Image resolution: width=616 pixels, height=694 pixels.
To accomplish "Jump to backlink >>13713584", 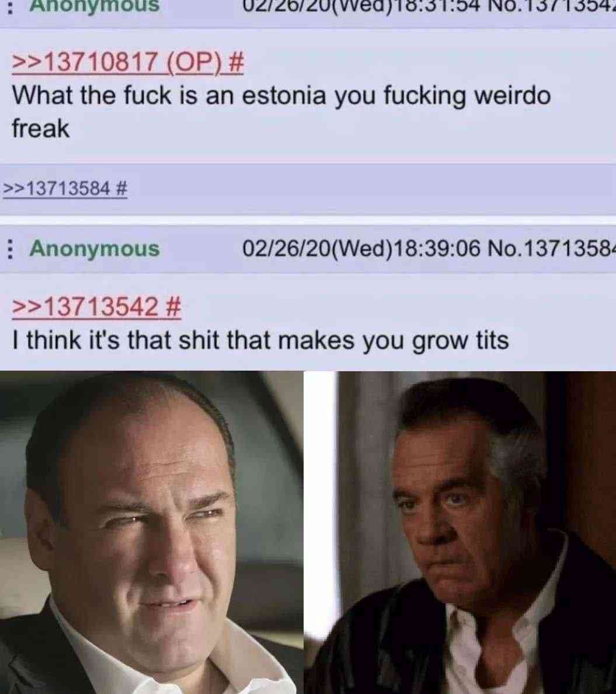I will [x=56, y=189].
